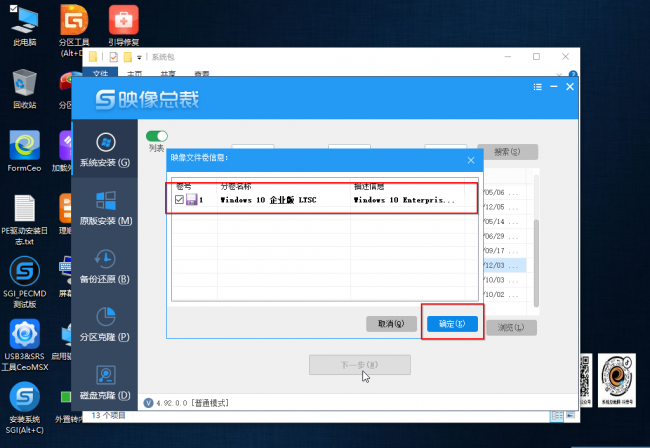Launch 安装系统 SGI(Alt+C) desktop icon
The image size is (650, 448).
point(25,408)
